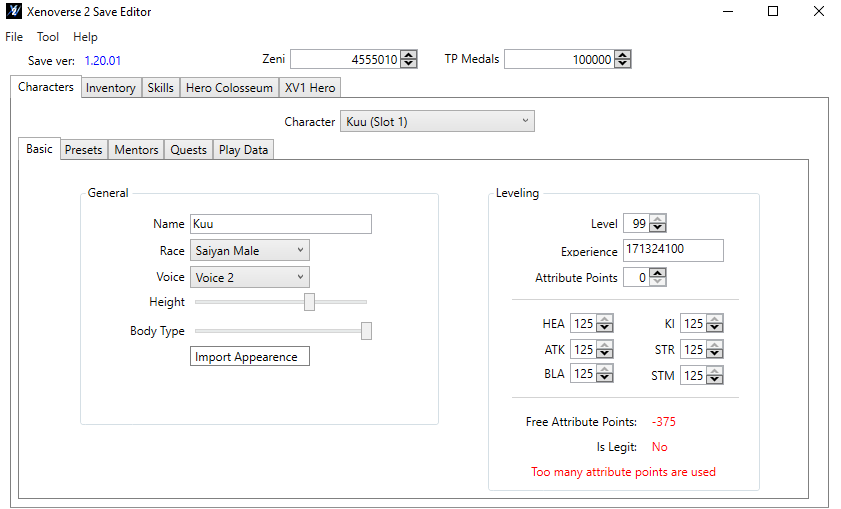The image size is (841, 509).
Task: Expand the Race dropdown showing Saiyan Male
Action: click(x=250, y=250)
